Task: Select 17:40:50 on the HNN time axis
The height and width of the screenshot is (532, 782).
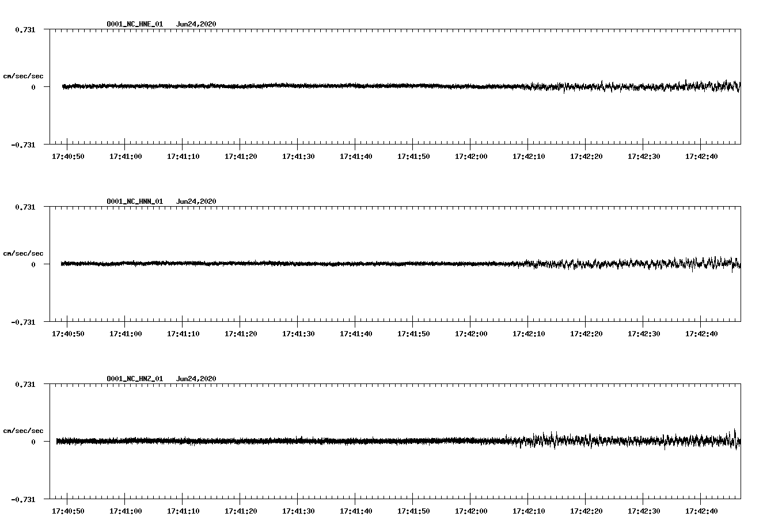Action: click(68, 333)
